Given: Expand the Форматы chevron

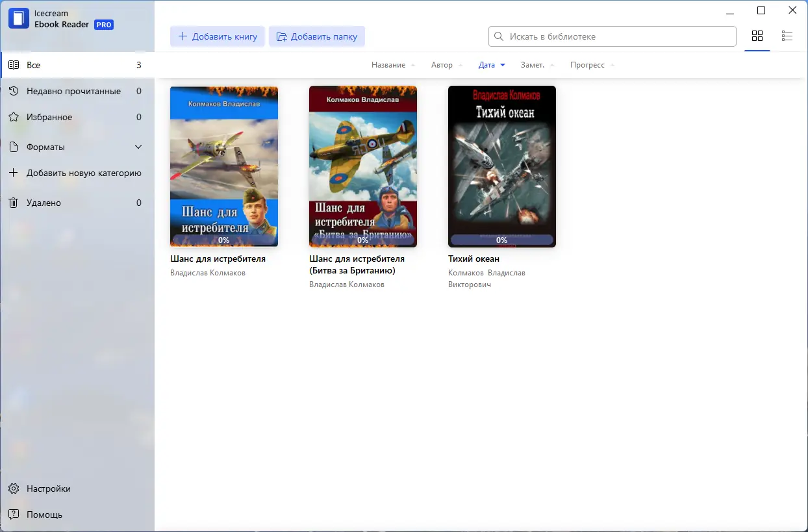Looking at the screenshot, I should pyautogui.click(x=138, y=147).
